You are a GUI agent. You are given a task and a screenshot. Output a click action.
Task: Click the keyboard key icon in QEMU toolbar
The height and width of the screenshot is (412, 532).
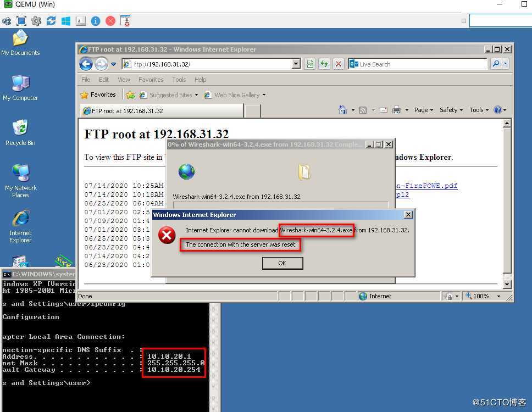(81, 21)
